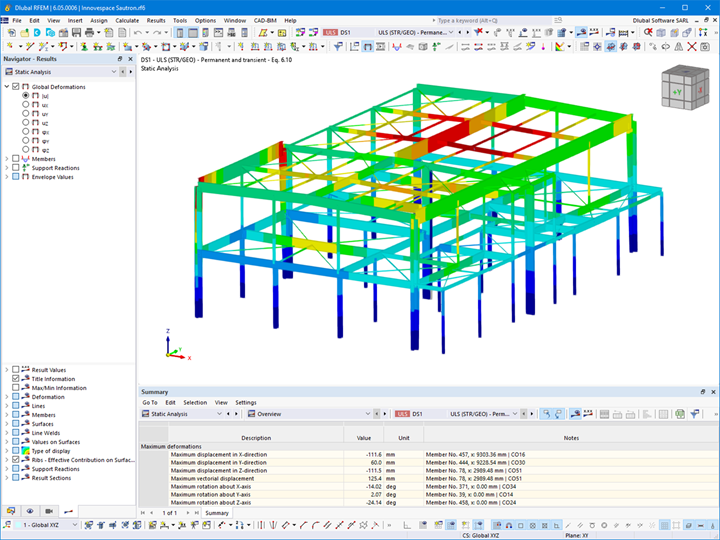Open the Settings menu in Summary panel
Image resolution: width=720 pixels, height=540 pixels.
click(246, 403)
